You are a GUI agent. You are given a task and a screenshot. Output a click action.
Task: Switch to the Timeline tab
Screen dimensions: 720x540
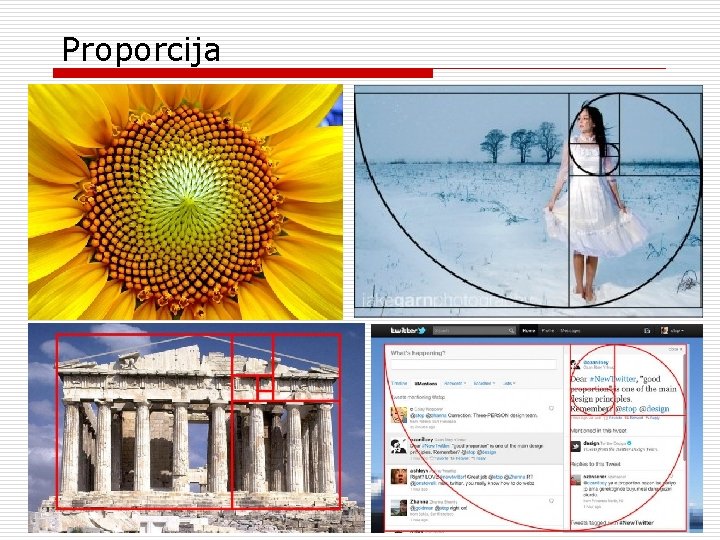399,383
